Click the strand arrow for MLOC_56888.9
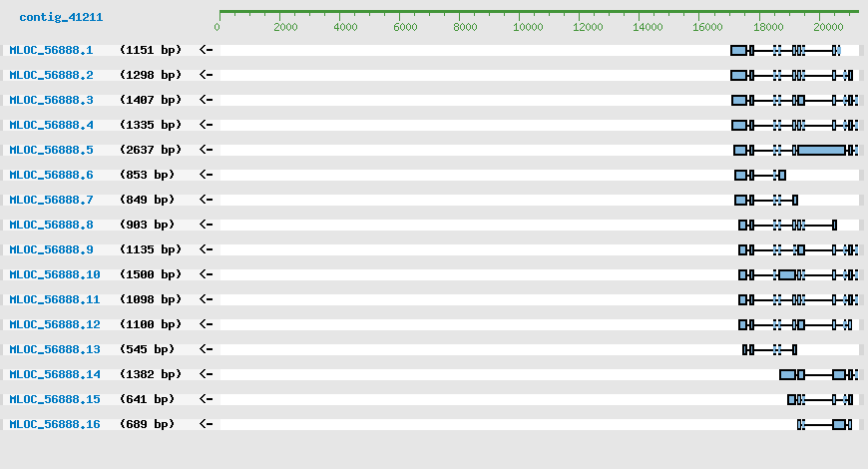This screenshot has width=868, height=469. coord(207,249)
